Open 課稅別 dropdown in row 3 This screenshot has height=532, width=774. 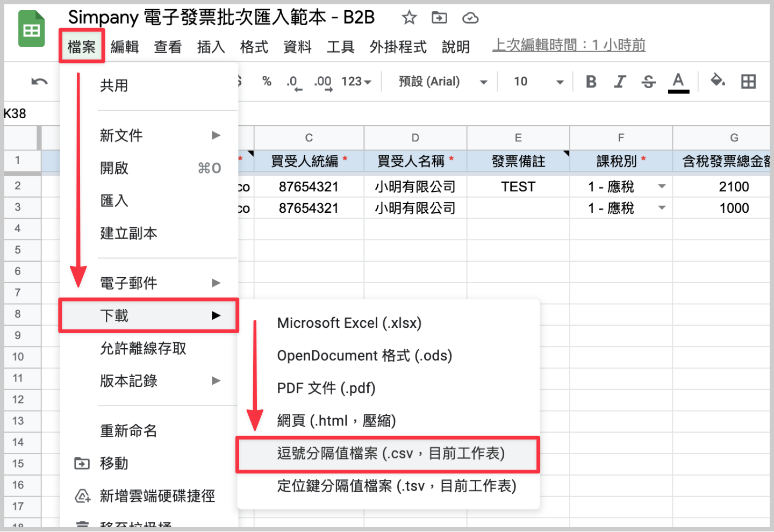coord(662,208)
